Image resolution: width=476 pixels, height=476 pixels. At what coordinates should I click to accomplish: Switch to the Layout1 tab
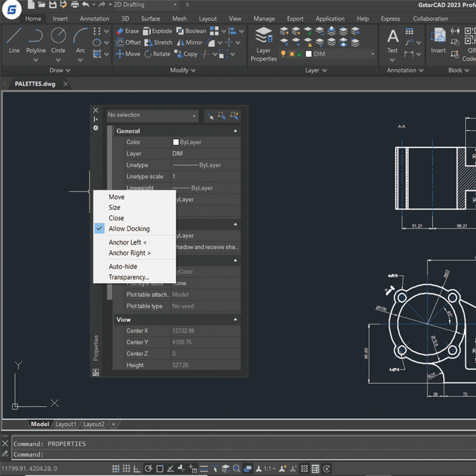[66, 424]
